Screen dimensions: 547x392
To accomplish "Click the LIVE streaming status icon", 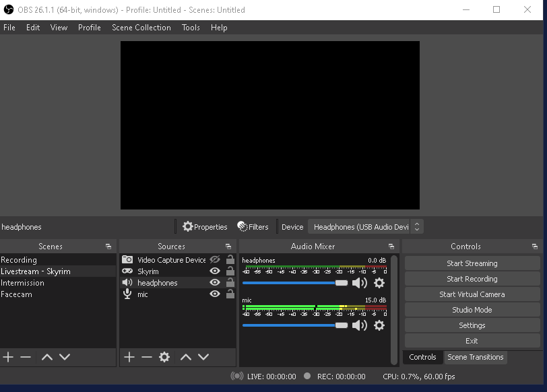I will pos(237,376).
